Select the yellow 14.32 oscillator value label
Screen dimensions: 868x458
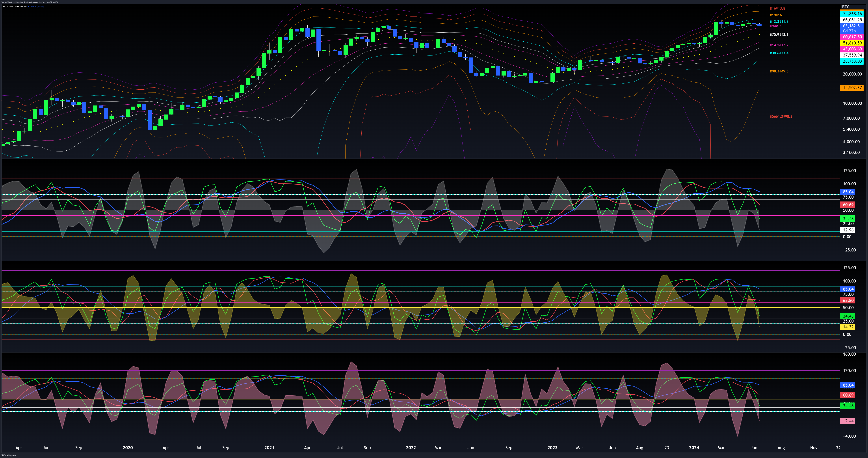pyautogui.click(x=848, y=327)
